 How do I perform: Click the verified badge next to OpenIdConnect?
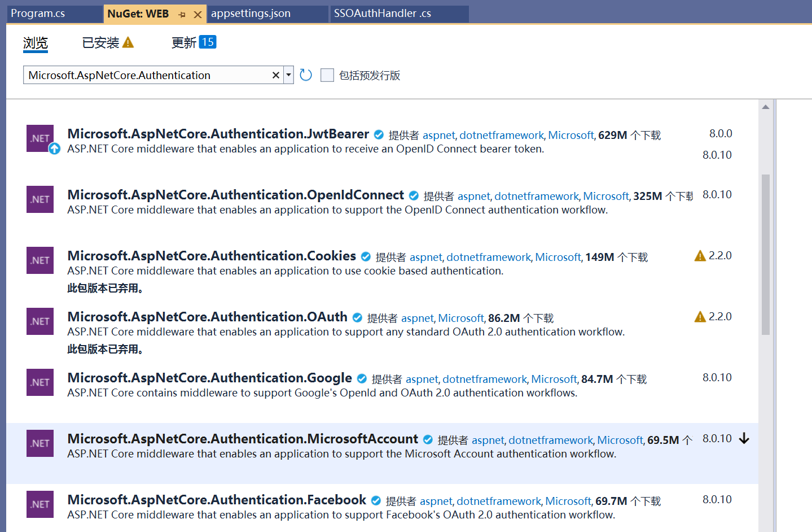pos(414,195)
